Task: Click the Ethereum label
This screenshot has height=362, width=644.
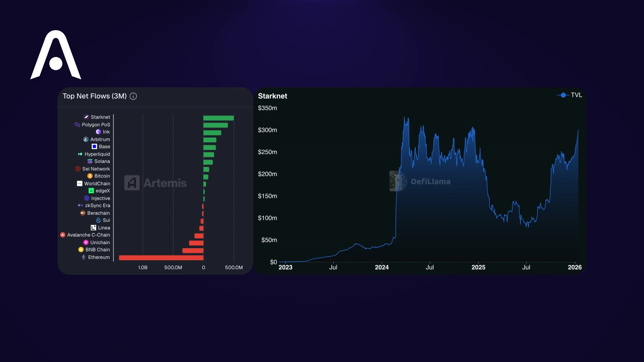Action: [99, 257]
